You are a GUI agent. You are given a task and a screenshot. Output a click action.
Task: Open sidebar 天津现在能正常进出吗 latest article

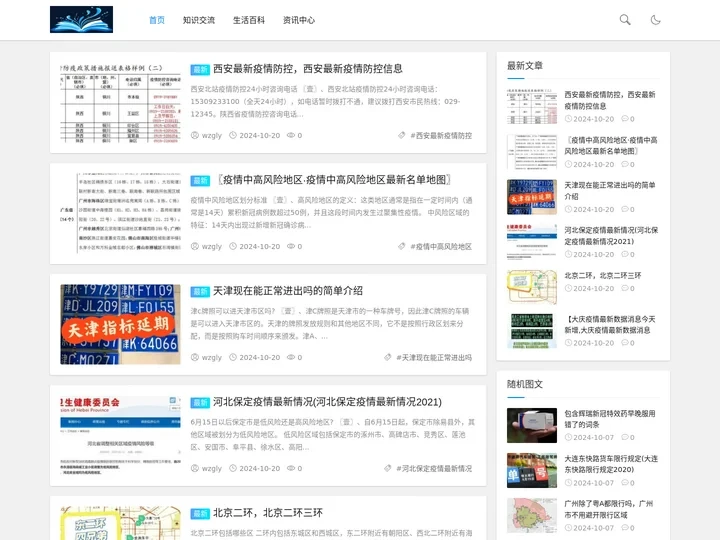pos(610,191)
